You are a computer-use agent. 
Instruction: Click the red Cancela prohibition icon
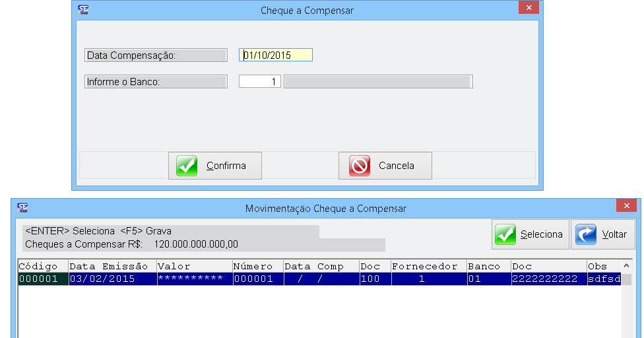360,166
